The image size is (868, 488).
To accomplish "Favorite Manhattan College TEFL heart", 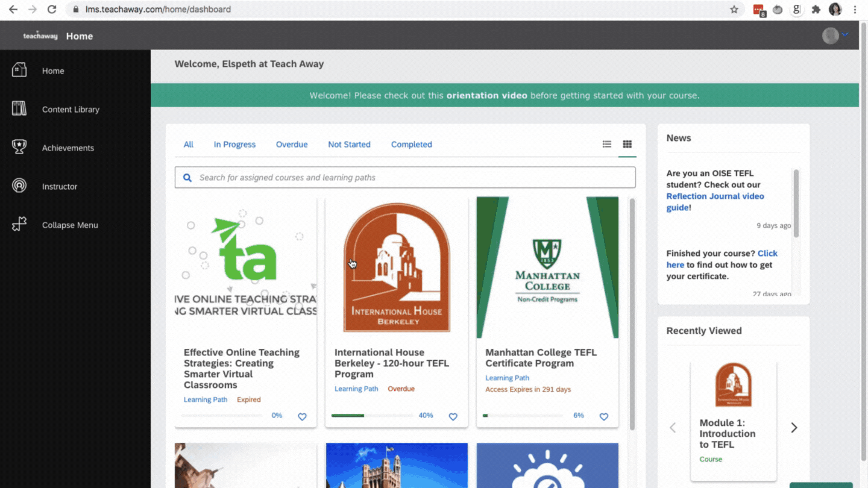I will click(603, 416).
